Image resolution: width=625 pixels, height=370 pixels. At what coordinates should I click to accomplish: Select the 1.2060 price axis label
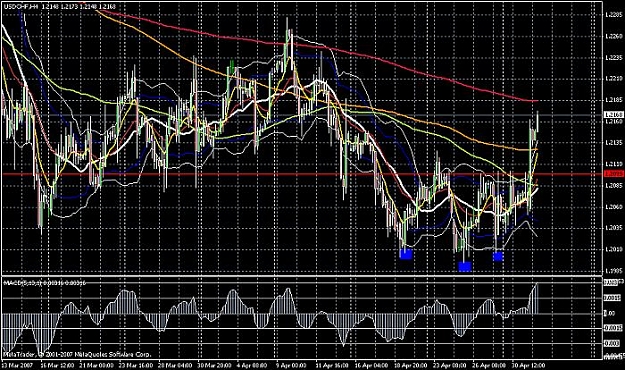(x=614, y=207)
